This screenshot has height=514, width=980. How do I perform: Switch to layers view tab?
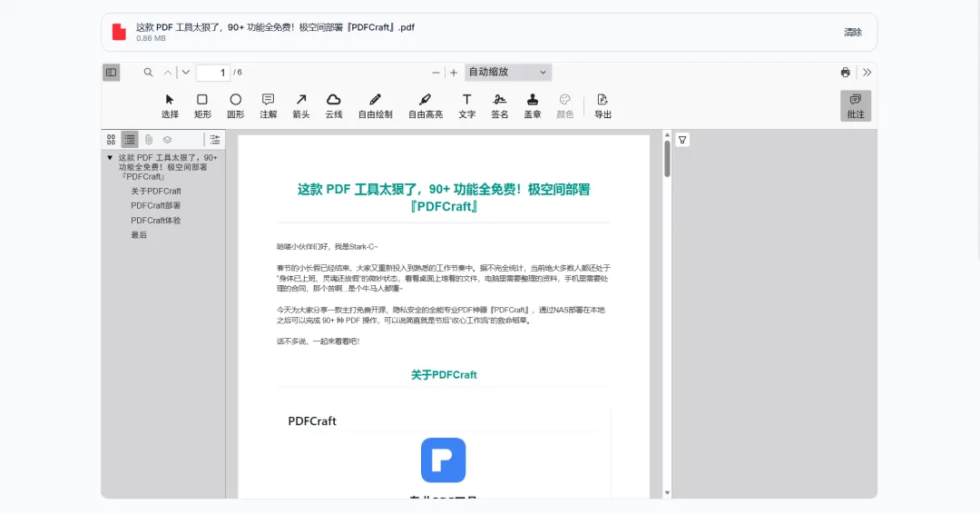click(168, 140)
